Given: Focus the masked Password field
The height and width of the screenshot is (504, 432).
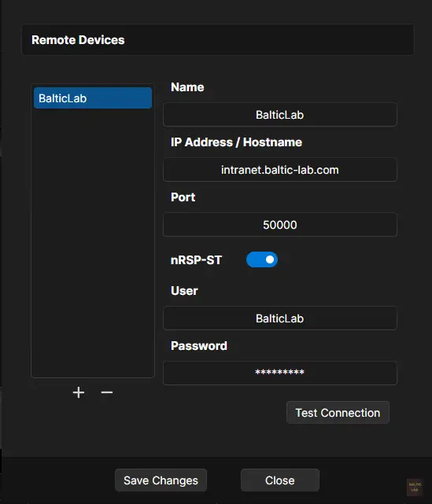Looking at the screenshot, I should pos(280,373).
